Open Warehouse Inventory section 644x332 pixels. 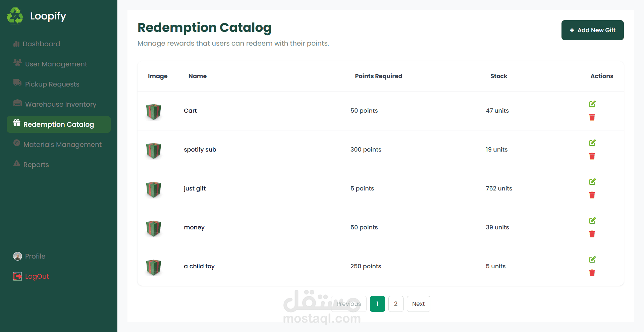[x=55, y=104]
